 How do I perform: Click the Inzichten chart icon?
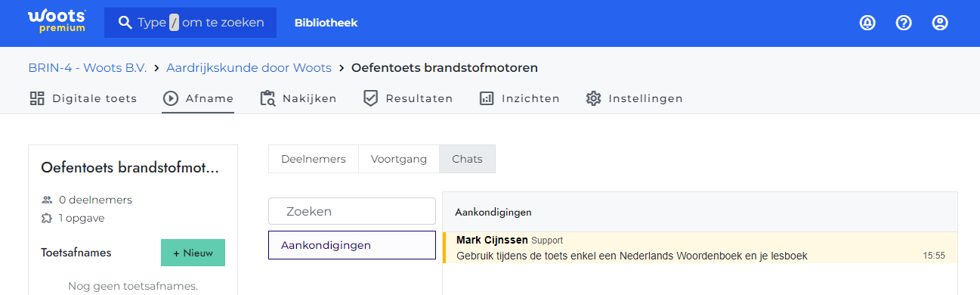coord(487,98)
